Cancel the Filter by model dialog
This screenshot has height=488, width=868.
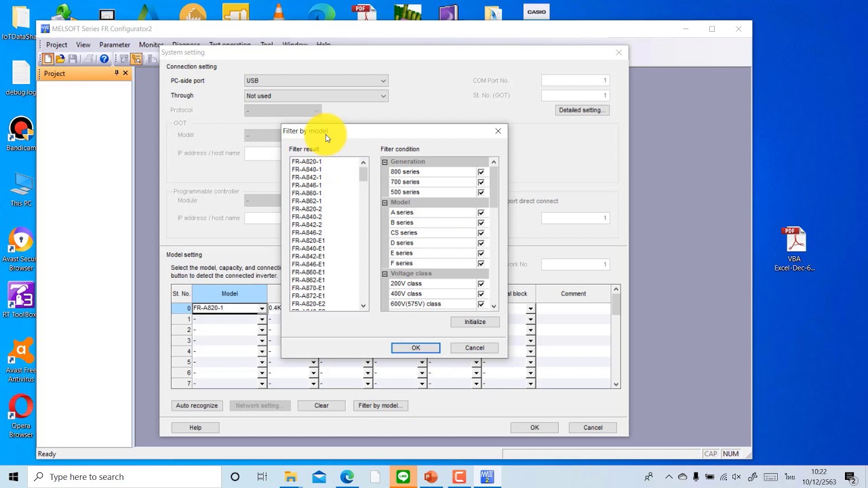[475, 348]
